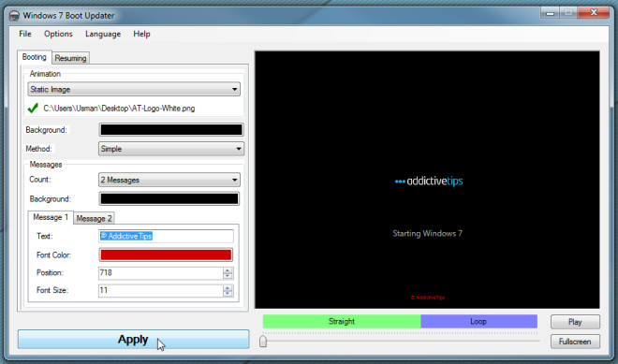Switch to the Resuming tab
The width and height of the screenshot is (618, 364).
tap(70, 58)
